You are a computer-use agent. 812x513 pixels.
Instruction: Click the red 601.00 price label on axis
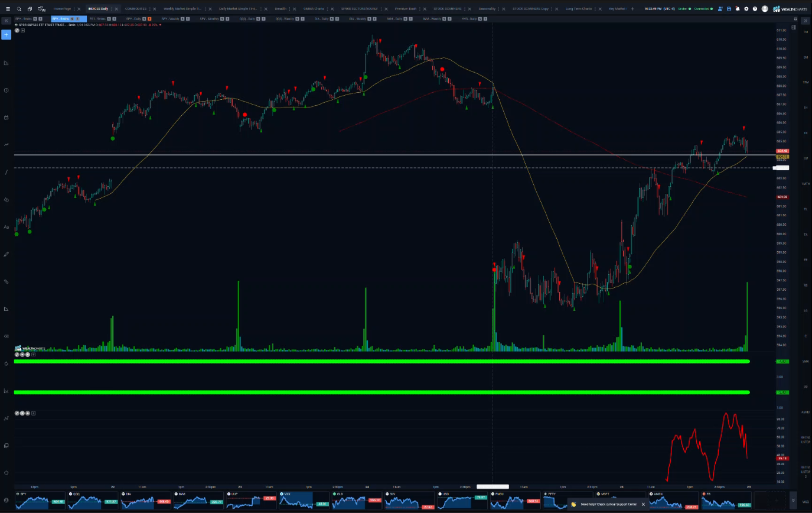point(782,197)
